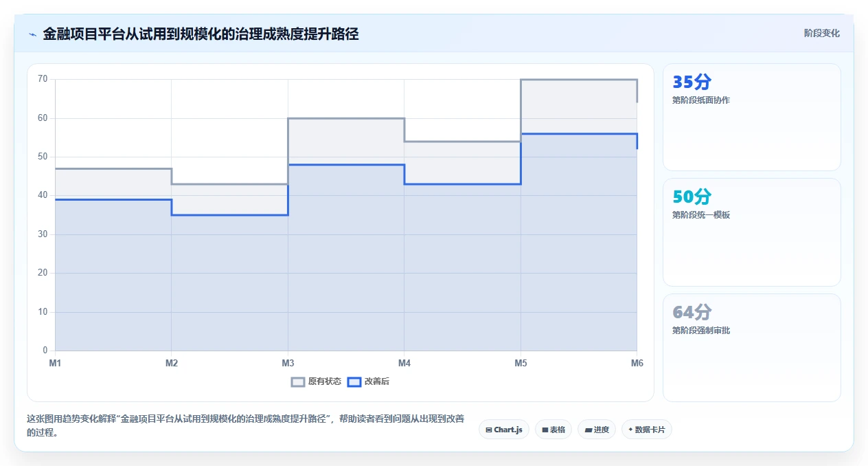The height and width of the screenshot is (466, 868).
Task: Click the chart description paragraph below the chart
Action: [x=246, y=426]
